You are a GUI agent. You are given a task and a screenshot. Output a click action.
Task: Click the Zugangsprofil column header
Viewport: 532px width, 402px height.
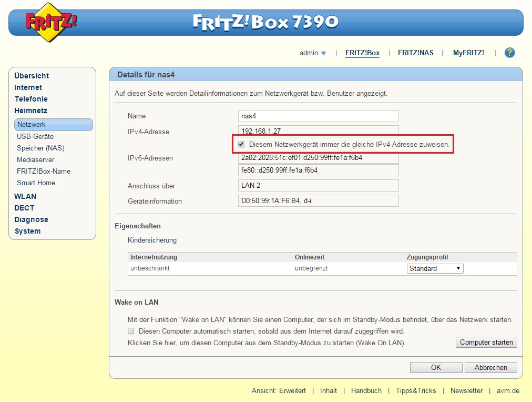pos(427,257)
